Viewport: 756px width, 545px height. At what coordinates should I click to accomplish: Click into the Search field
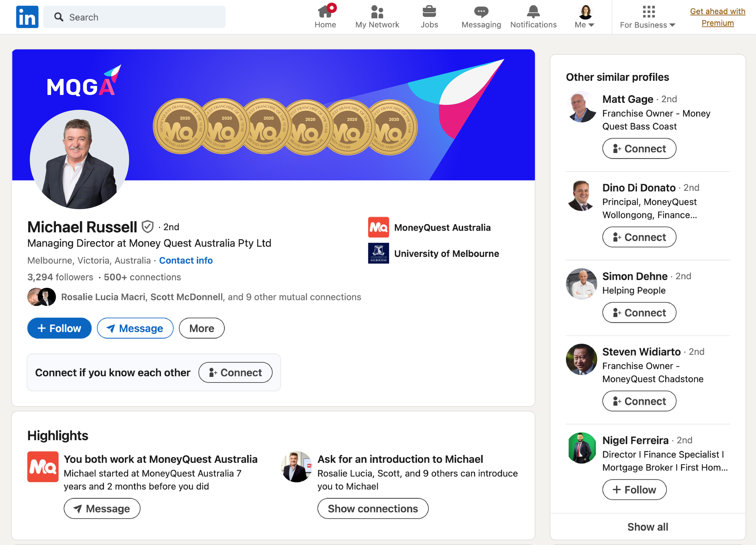(x=134, y=17)
